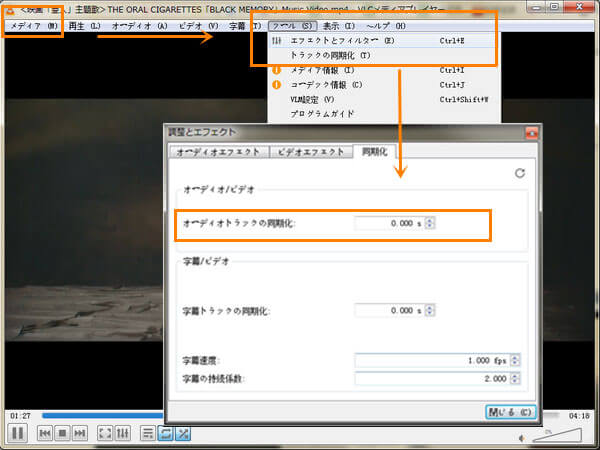This screenshot has height=450, width=600.
Task: Mute audio via speaker icon
Action: (x=522, y=438)
